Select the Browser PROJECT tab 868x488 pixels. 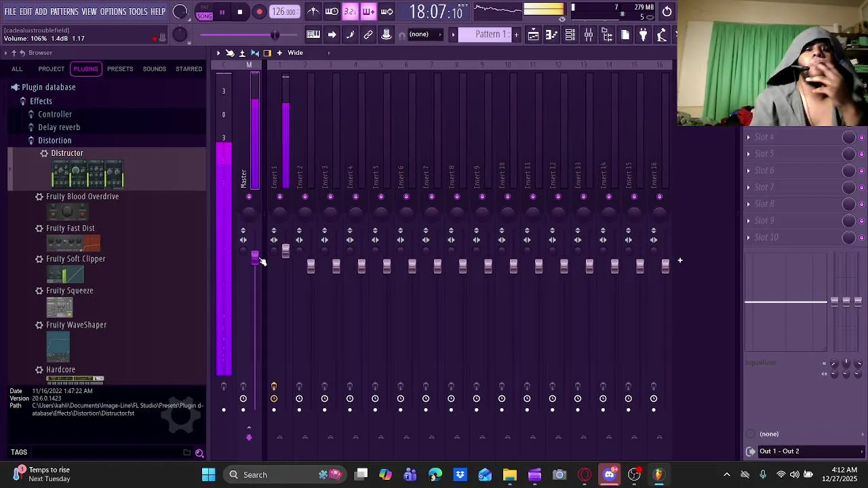pyautogui.click(x=51, y=68)
